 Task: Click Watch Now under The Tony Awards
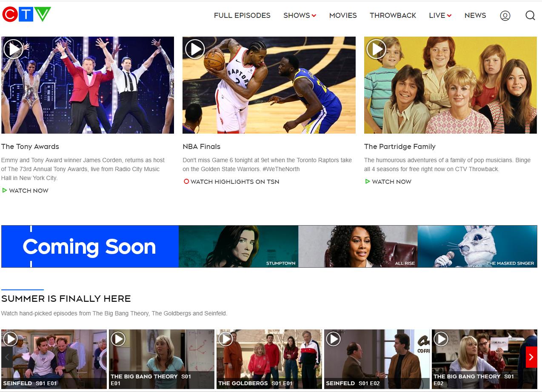click(x=26, y=191)
